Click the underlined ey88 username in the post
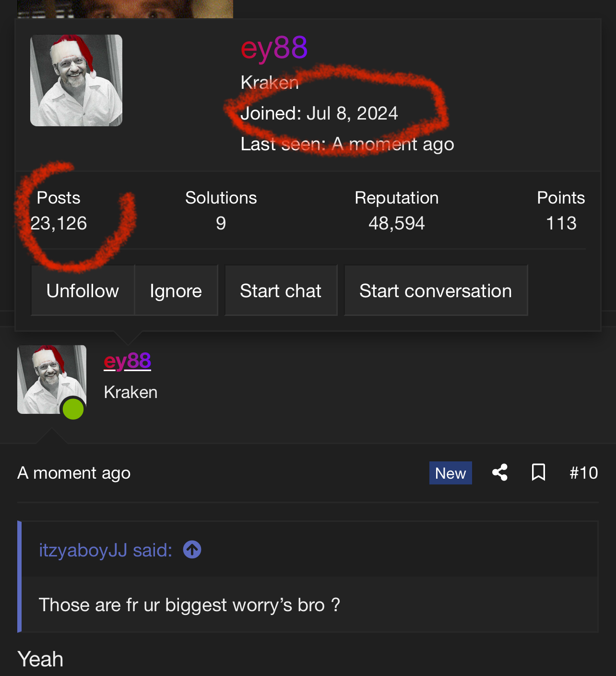 coord(128,361)
